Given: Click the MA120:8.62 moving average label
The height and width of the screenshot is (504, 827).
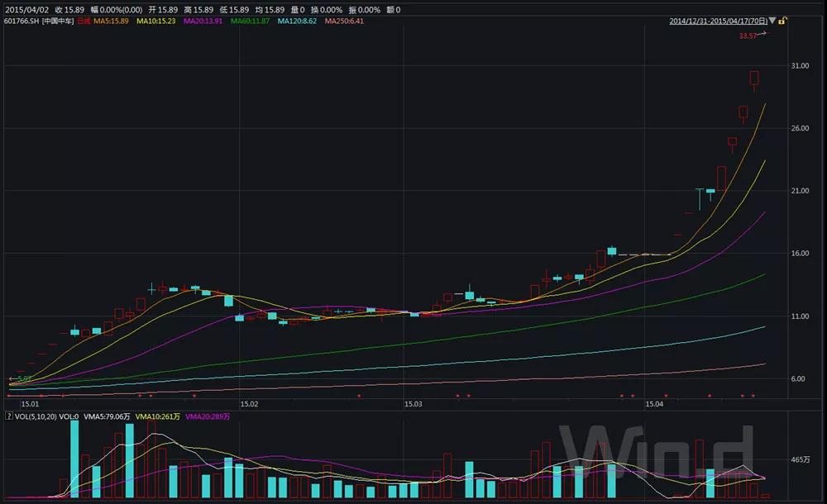Looking at the screenshot, I should tap(297, 21).
